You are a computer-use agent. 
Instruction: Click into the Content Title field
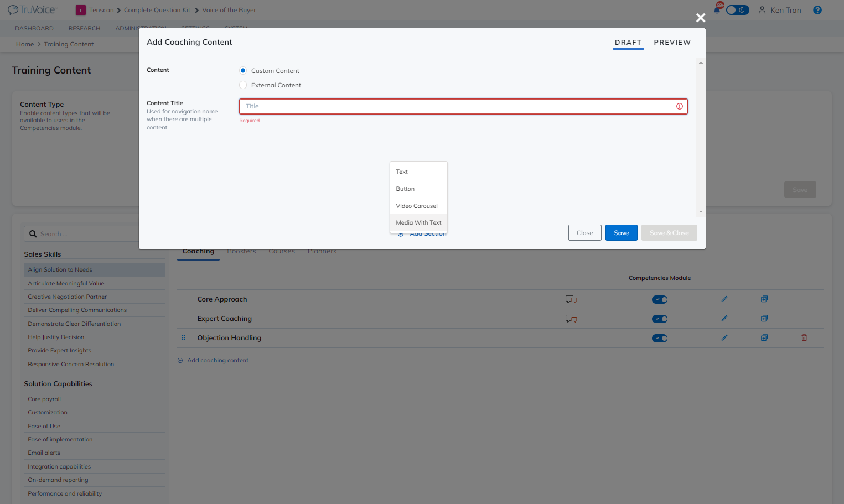(463, 106)
